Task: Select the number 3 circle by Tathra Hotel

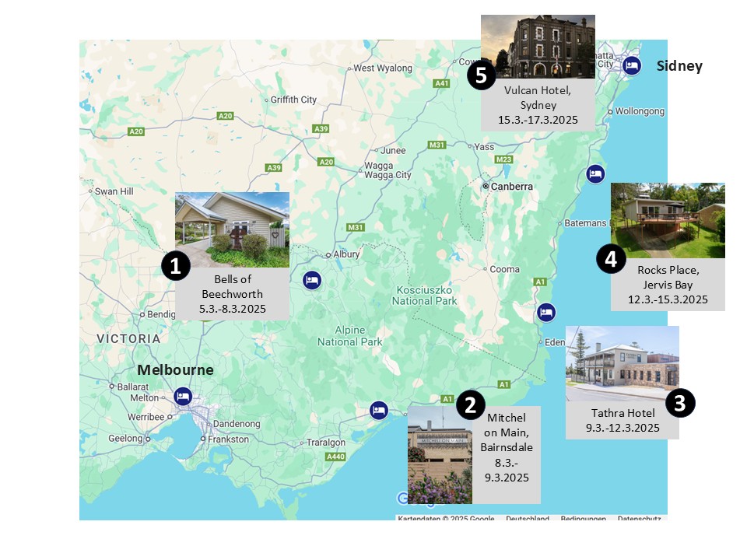Action: 679,403
